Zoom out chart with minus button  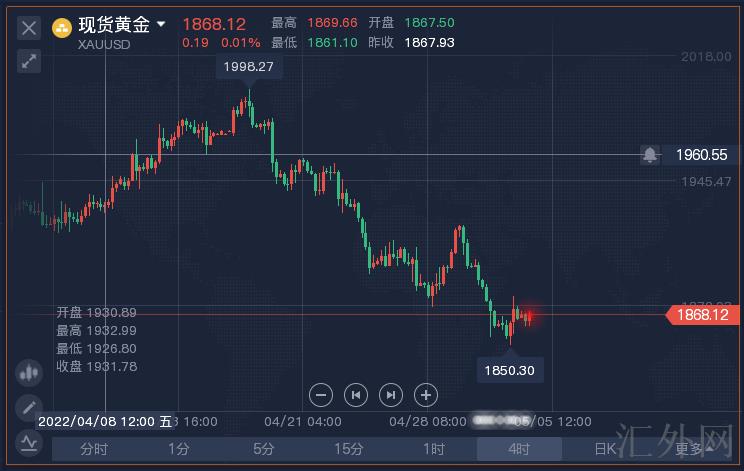(x=321, y=394)
